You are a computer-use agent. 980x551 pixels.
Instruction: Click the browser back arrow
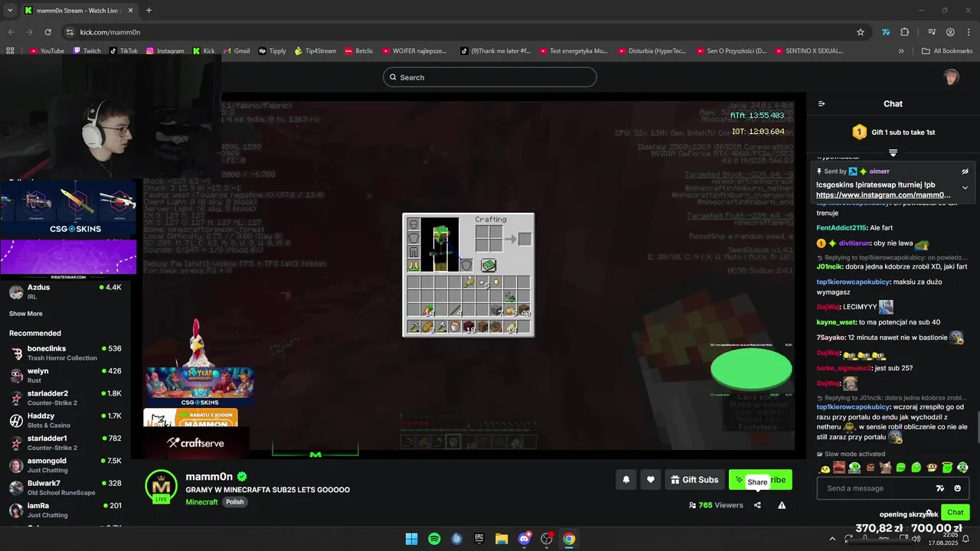coord(11,32)
